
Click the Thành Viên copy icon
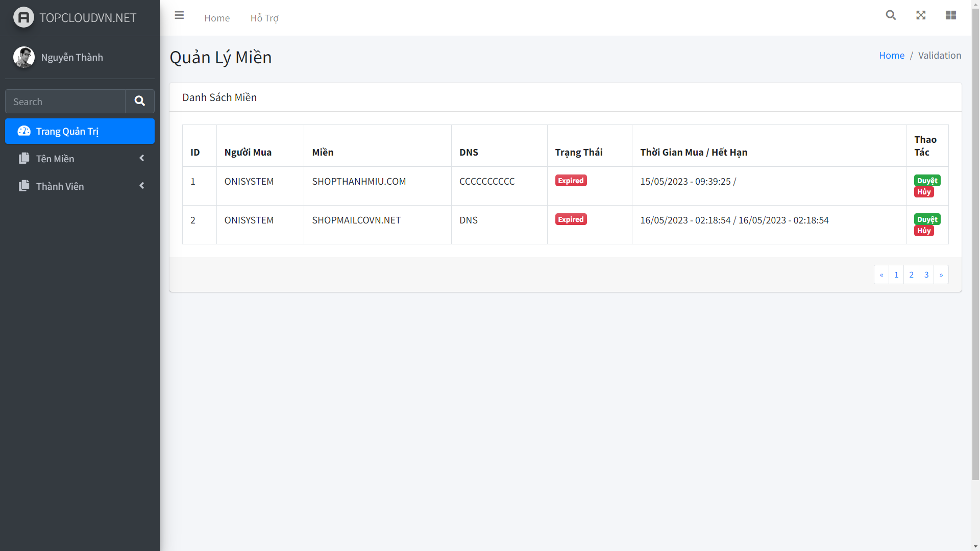coord(24,186)
